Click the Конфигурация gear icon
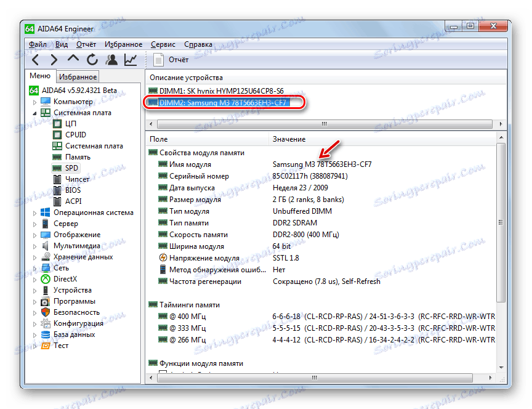The height and width of the screenshot is (409, 532). (46, 323)
